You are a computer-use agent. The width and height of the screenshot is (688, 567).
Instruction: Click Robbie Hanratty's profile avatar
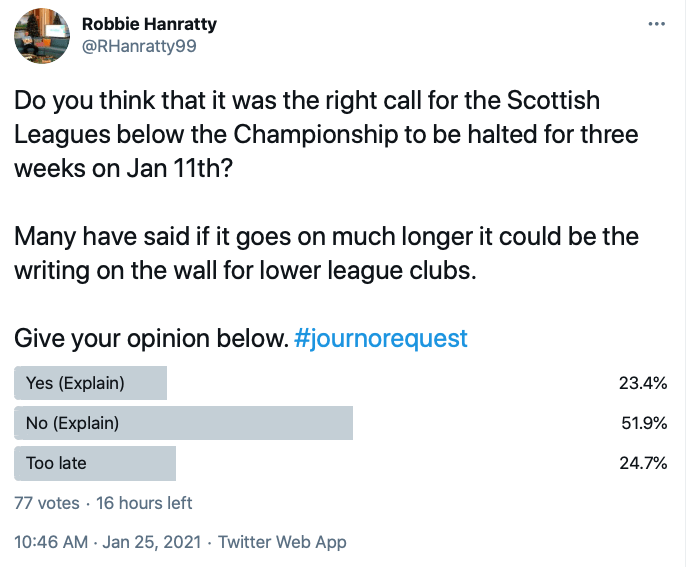(x=41, y=39)
